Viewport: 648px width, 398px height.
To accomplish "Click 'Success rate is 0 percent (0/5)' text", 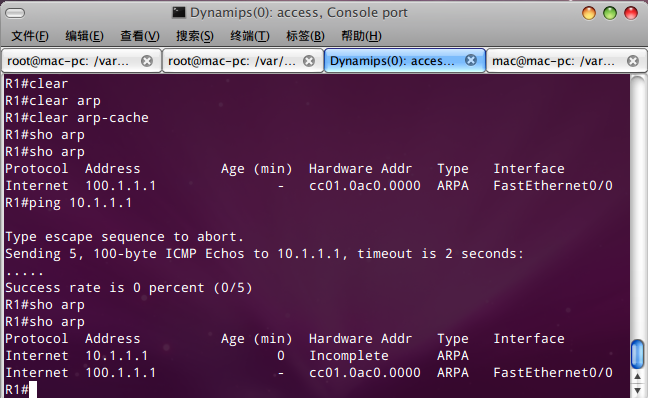I will [129, 288].
